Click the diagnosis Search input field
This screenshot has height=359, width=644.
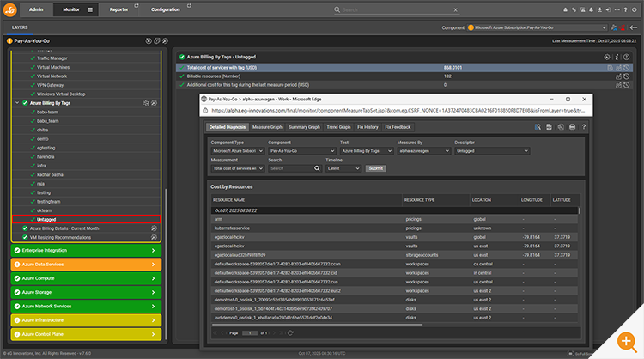(291, 168)
